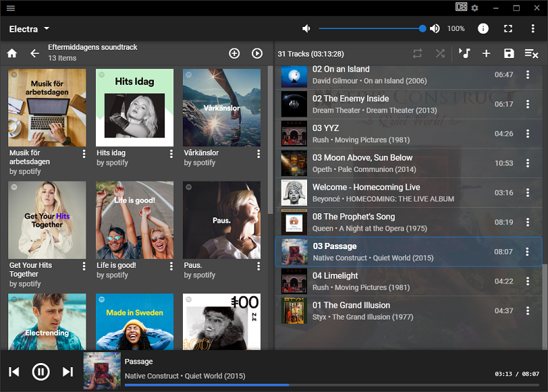Open Electrending playlist cover
The image size is (548, 392).
[47, 322]
